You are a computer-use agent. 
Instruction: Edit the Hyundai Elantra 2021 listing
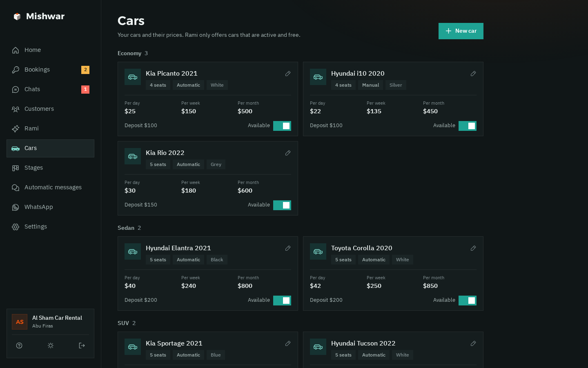(x=288, y=248)
